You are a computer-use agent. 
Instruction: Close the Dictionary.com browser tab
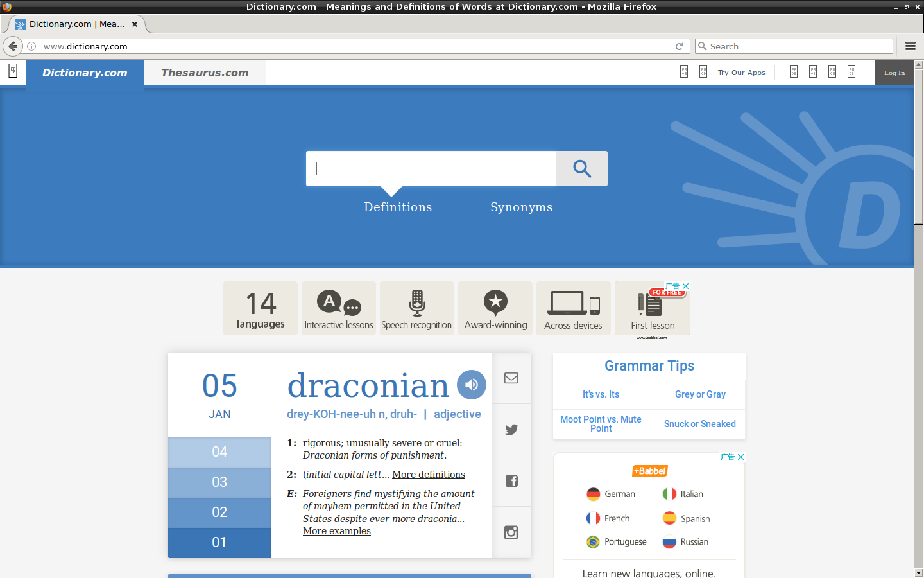pos(135,24)
